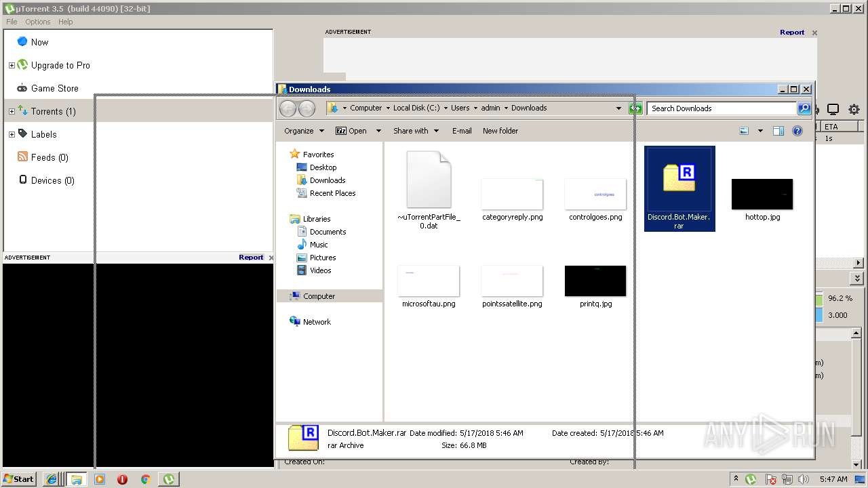Select Users in breadcrumb path
Image resolution: width=868 pixels, height=488 pixels.
point(460,108)
